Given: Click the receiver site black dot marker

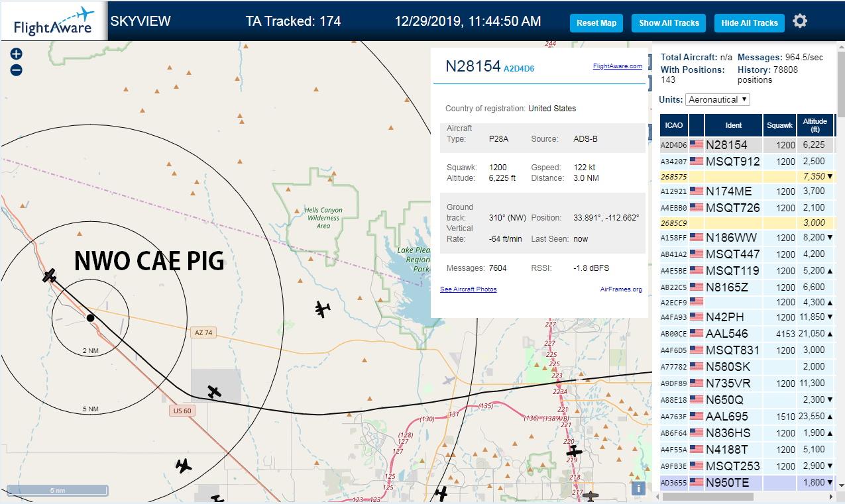Looking at the screenshot, I should pos(90,318).
